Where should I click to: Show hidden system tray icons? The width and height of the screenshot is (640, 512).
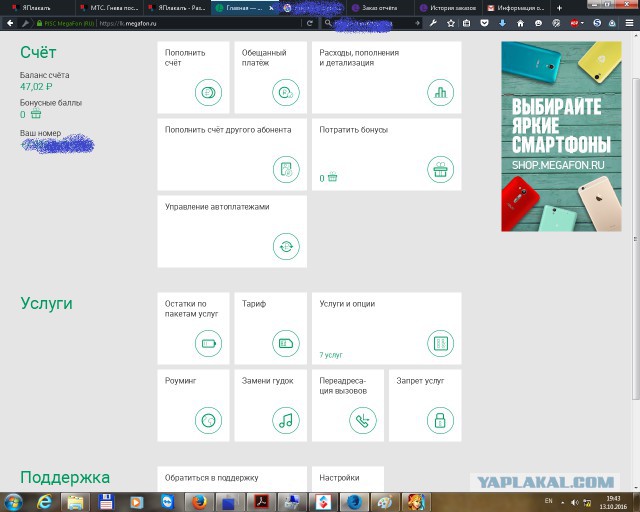563,503
